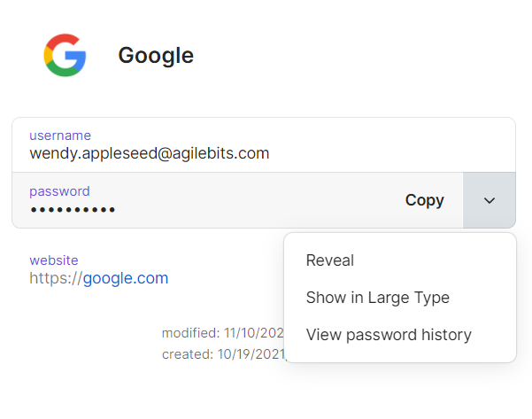Click the Google logo icon

[65, 55]
